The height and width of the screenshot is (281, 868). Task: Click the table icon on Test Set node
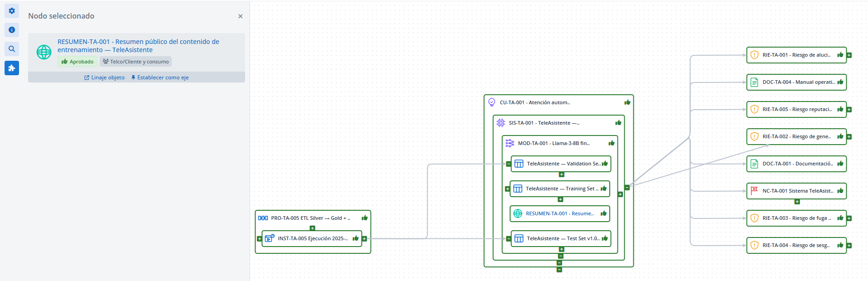pos(519,238)
